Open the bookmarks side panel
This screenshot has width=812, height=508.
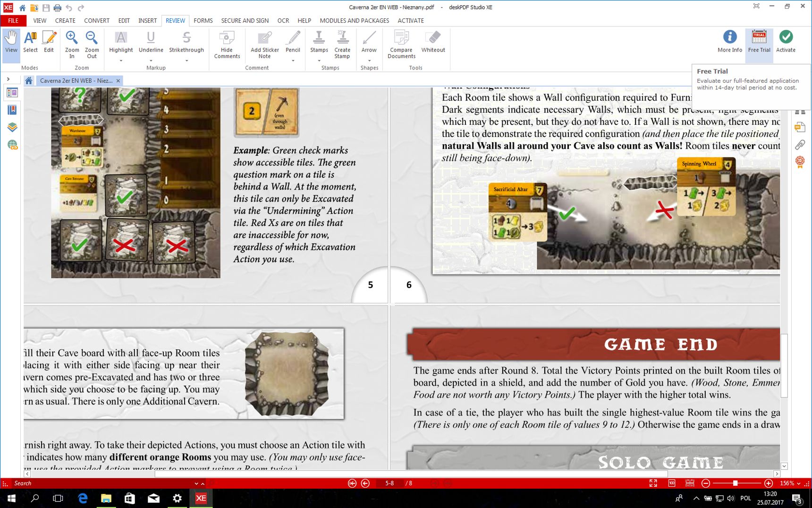pos(12,110)
